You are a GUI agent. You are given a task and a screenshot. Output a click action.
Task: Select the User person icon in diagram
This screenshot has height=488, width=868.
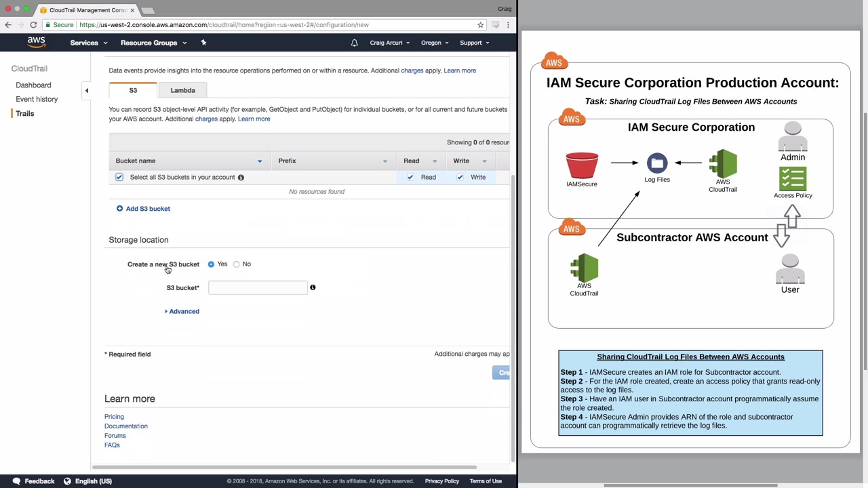coord(790,270)
